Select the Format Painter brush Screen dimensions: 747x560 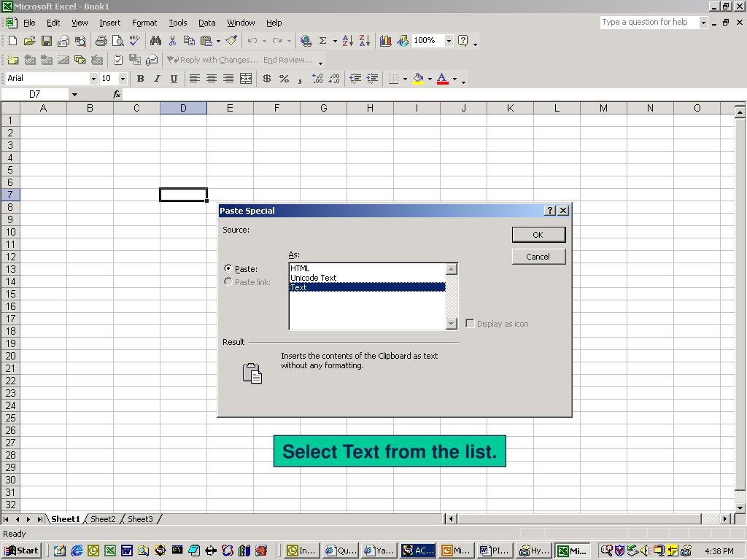coord(231,41)
